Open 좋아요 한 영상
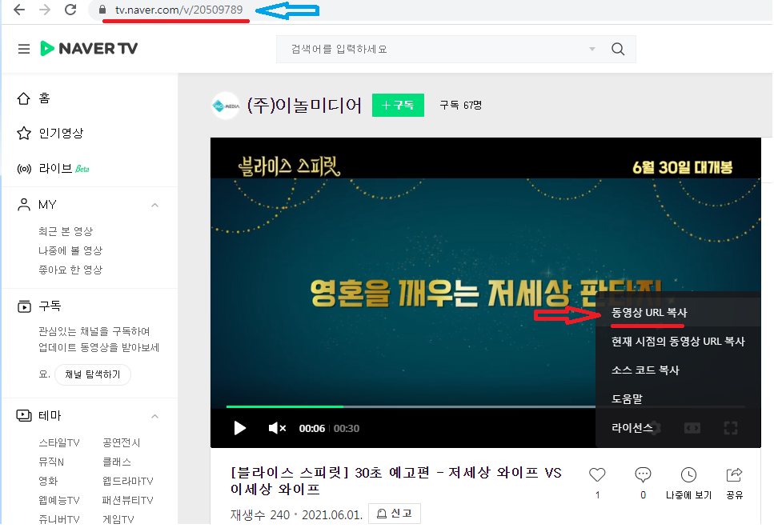Viewport: 774px width, 532px height. click(x=70, y=270)
